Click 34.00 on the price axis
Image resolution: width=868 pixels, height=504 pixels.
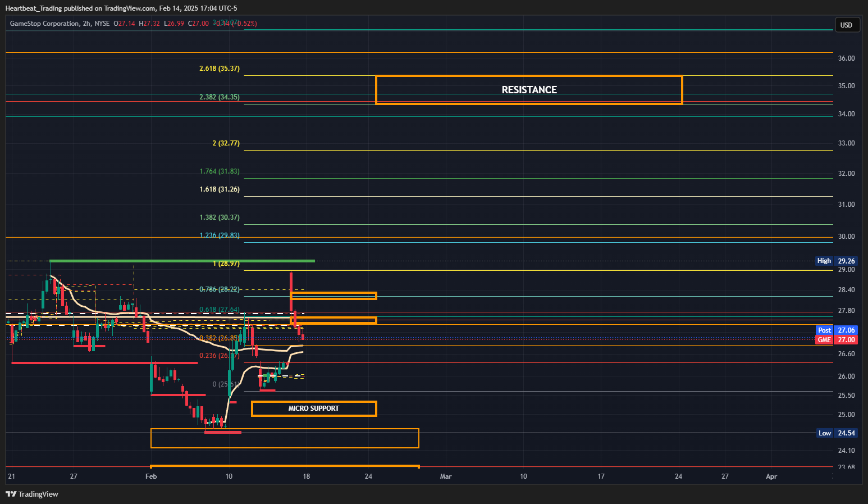click(846, 114)
